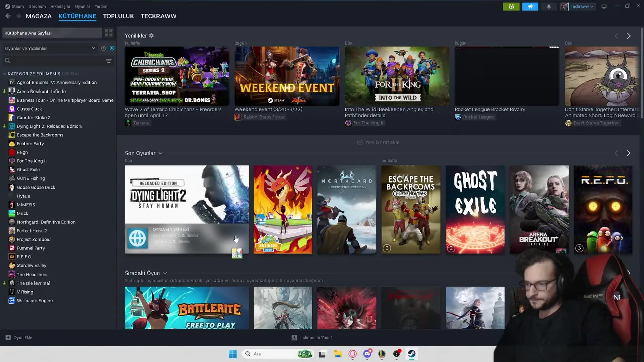Viewport: 644px width, 362px height.
Task: Open İndirmeleri Yönet downloads icon
Action: click(294, 338)
